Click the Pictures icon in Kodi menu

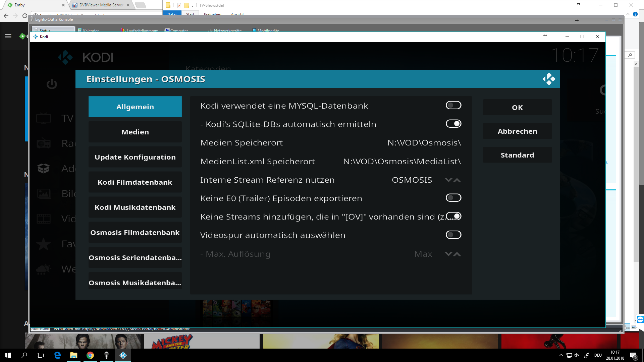[x=44, y=194]
